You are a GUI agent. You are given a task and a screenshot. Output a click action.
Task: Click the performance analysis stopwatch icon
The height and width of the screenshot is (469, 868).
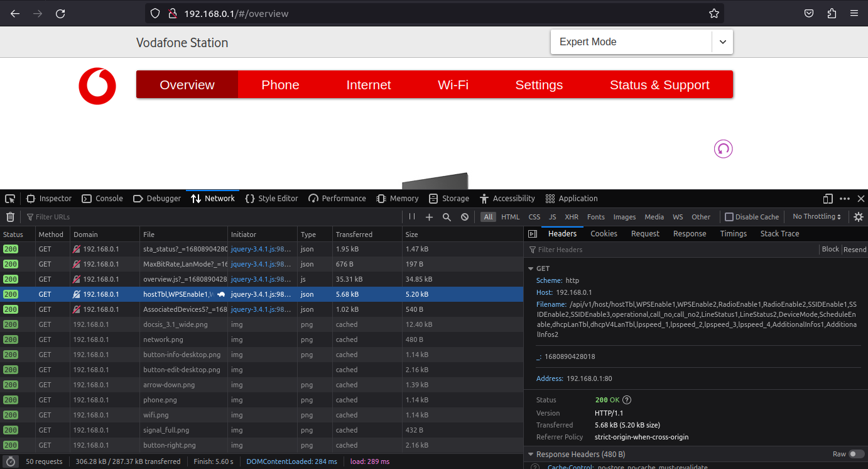[10, 461]
